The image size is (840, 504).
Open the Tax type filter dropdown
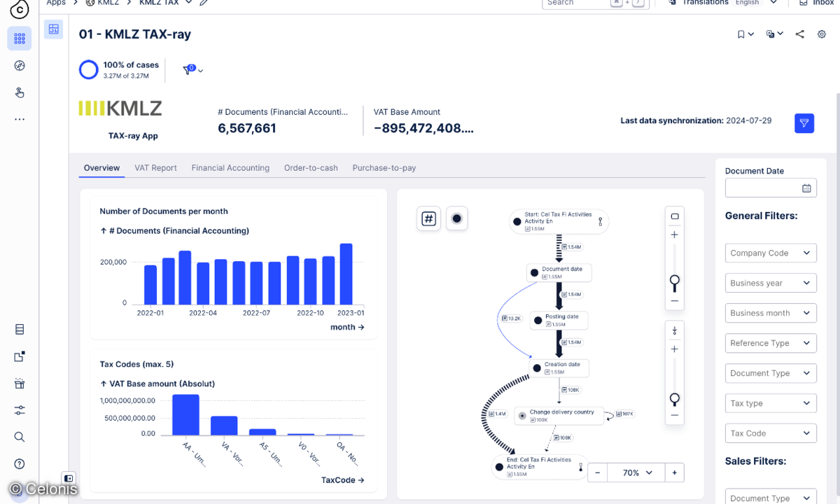click(771, 404)
